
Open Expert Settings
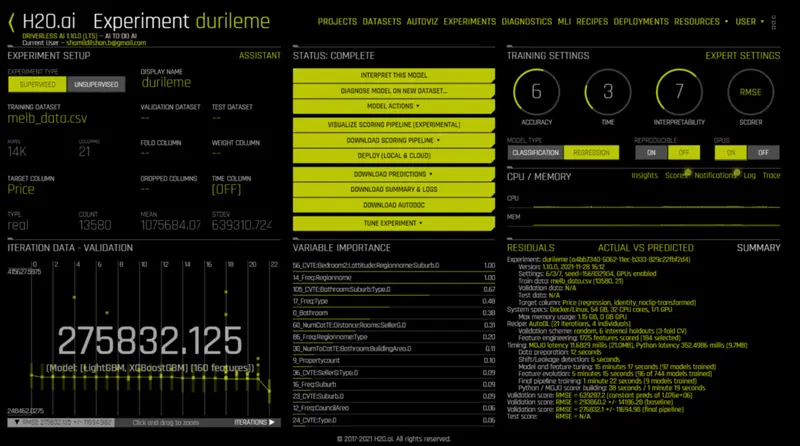[x=742, y=56]
